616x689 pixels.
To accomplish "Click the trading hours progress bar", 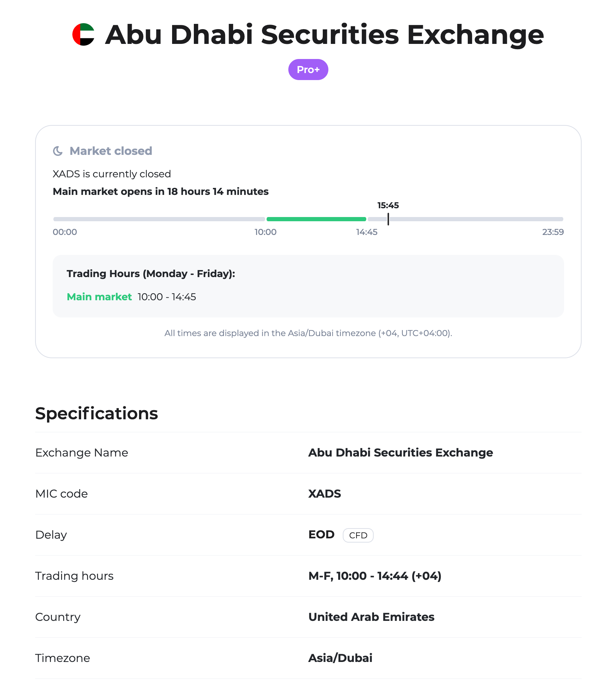I will [x=308, y=219].
